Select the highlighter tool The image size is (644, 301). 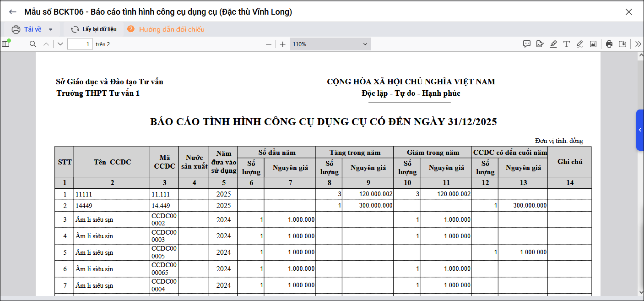(x=553, y=44)
